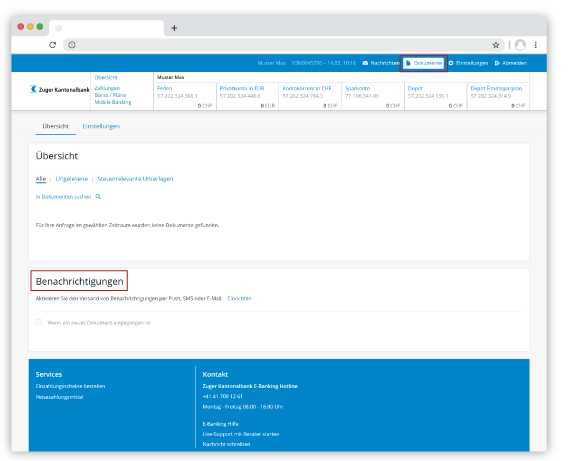
Task: Click the Einrichten link for notifications
Action: click(239, 298)
